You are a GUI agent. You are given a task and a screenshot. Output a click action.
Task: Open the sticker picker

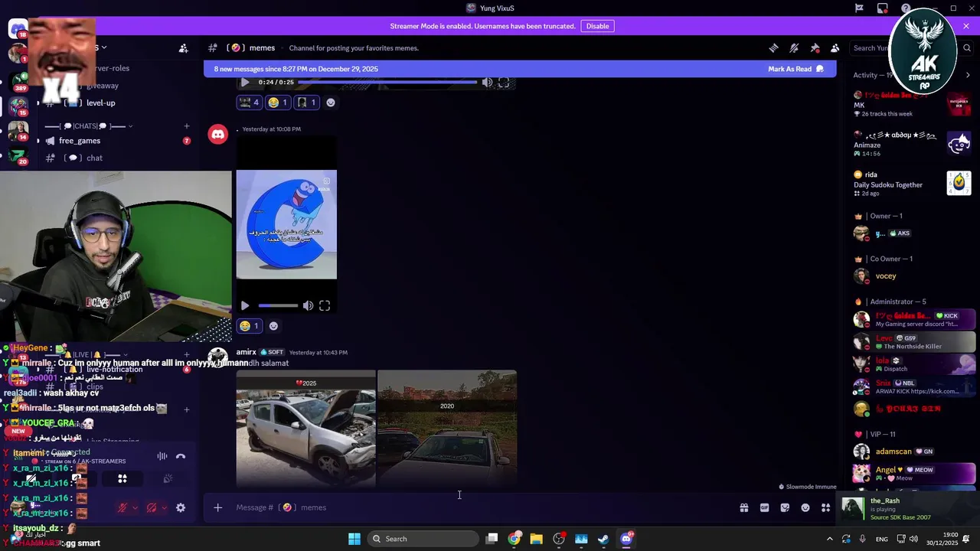(x=785, y=507)
